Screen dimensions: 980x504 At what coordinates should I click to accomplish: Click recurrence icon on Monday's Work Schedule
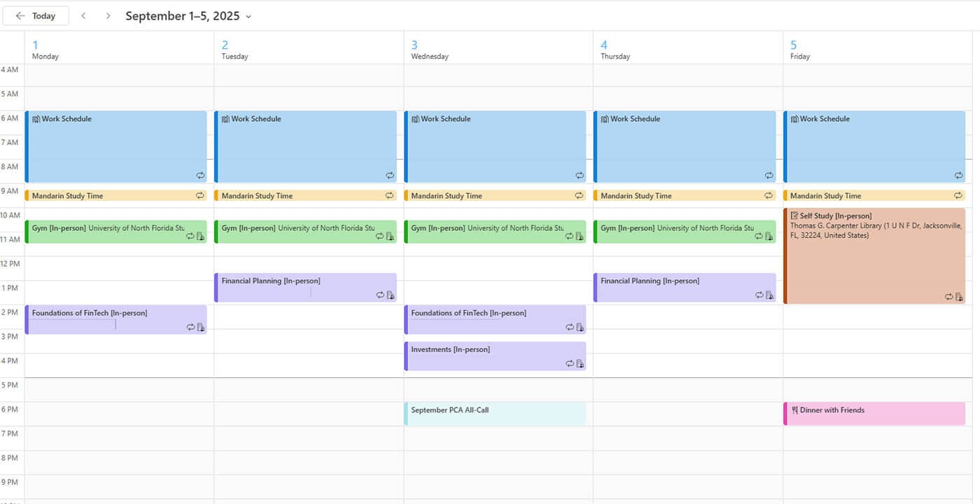point(200,175)
